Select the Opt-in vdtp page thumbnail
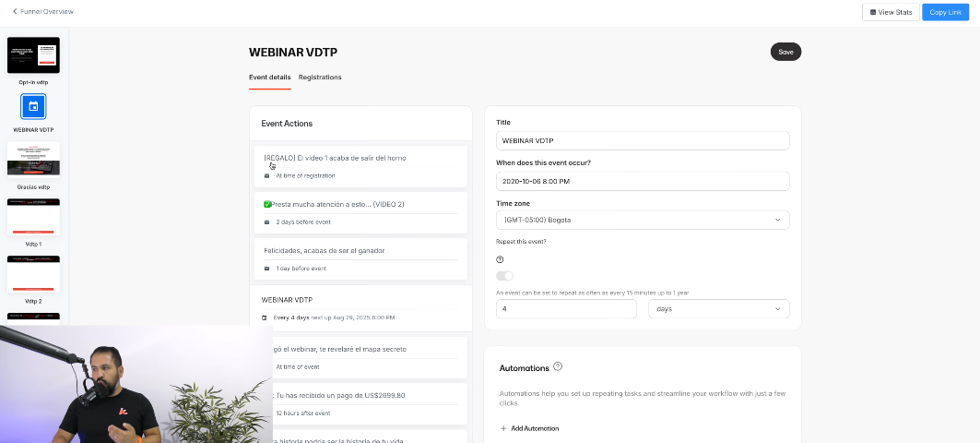This screenshot has width=980, height=443. coord(34,55)
